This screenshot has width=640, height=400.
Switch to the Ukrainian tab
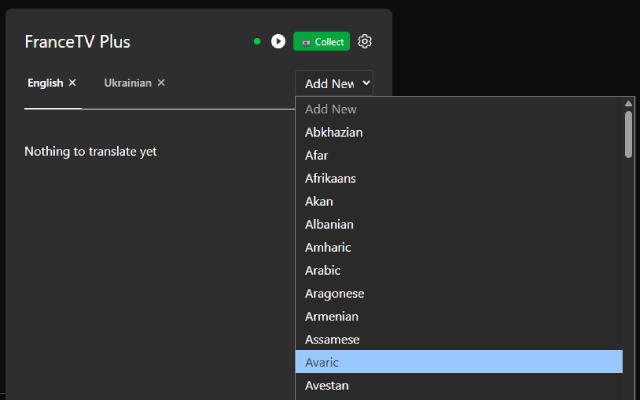click(128, 83)
